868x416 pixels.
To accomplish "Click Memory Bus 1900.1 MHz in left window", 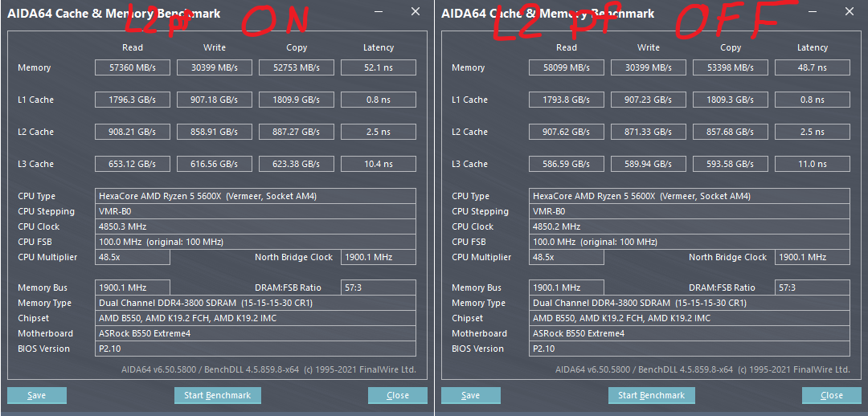I will click(133, 288).
